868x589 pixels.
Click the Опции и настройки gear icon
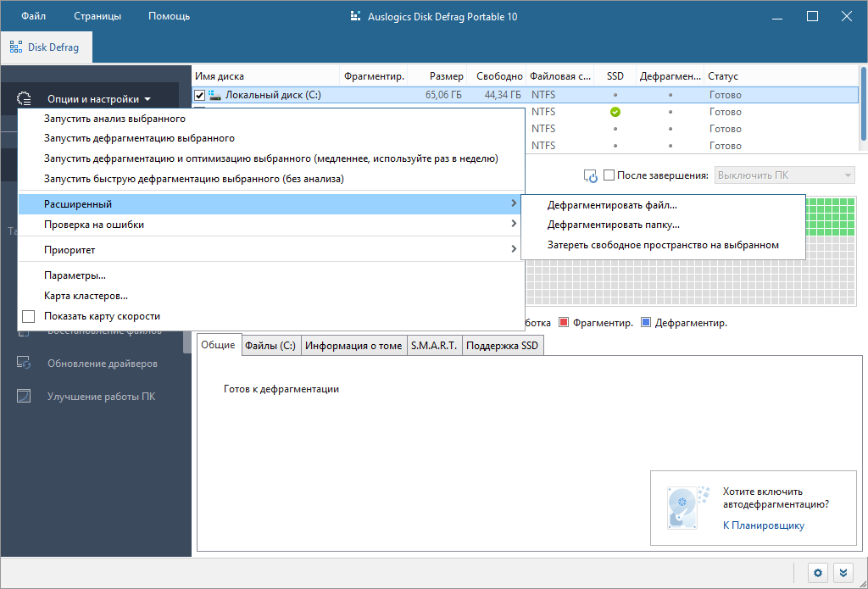pyautogui.click(x=24, y=99)
